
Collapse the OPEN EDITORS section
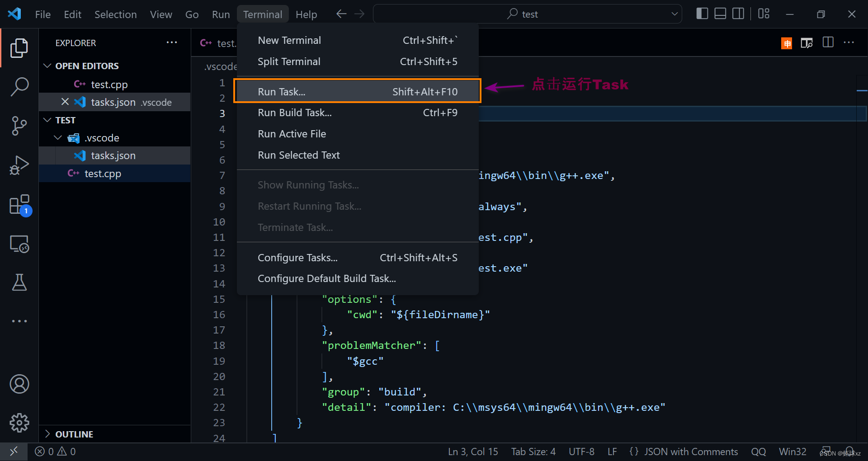47,66
